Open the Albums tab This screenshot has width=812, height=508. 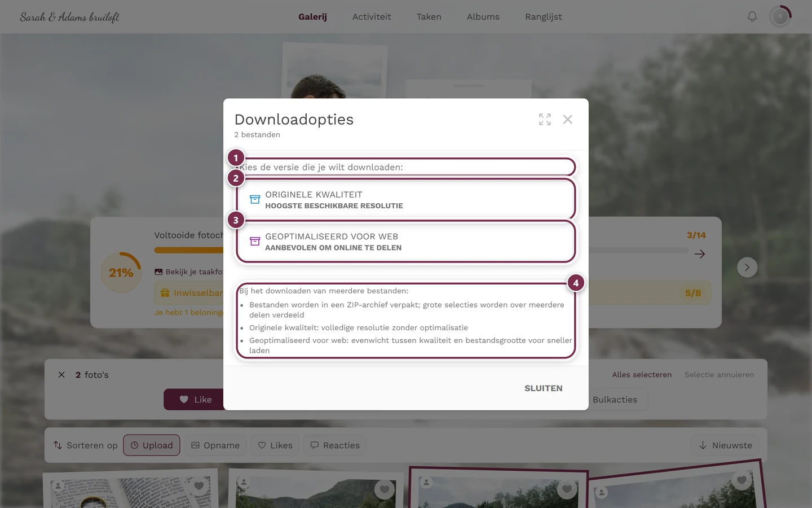pos(483,17)
